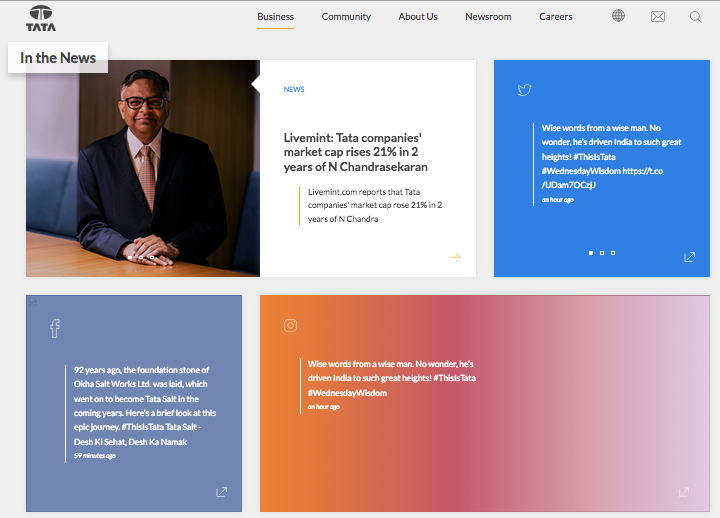720x518 pixels.
Task: Select third news carousel dot
Action: tap(152, 258)
